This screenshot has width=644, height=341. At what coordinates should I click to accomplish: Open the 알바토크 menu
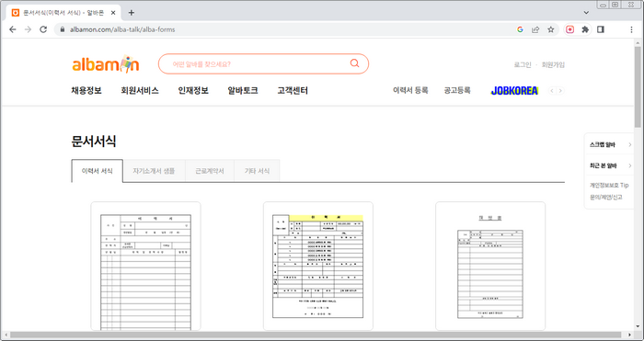243,91
